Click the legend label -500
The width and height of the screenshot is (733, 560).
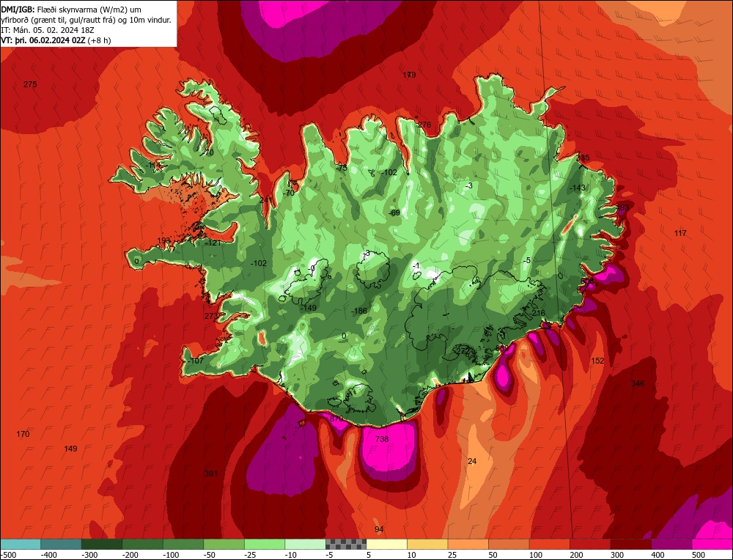click(10, 556)
